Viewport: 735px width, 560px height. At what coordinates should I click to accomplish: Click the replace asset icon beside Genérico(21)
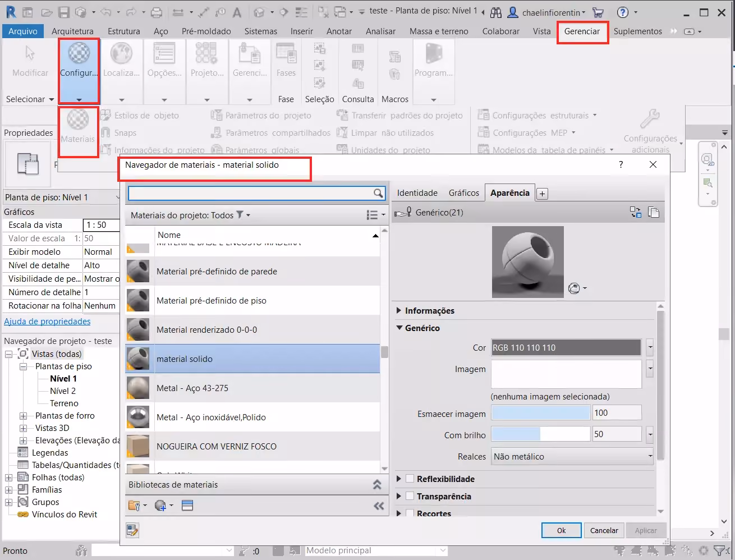[x=636, y=212]
